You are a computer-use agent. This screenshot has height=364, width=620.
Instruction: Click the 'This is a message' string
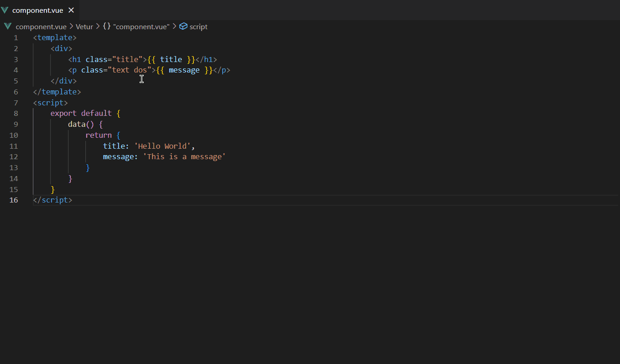(184, 156)
